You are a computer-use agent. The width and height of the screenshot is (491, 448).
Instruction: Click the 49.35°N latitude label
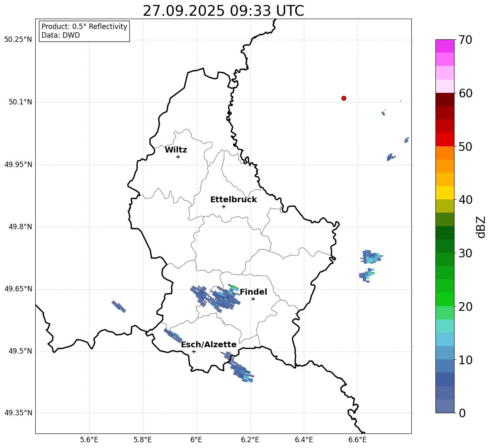(x=18, y=413)
